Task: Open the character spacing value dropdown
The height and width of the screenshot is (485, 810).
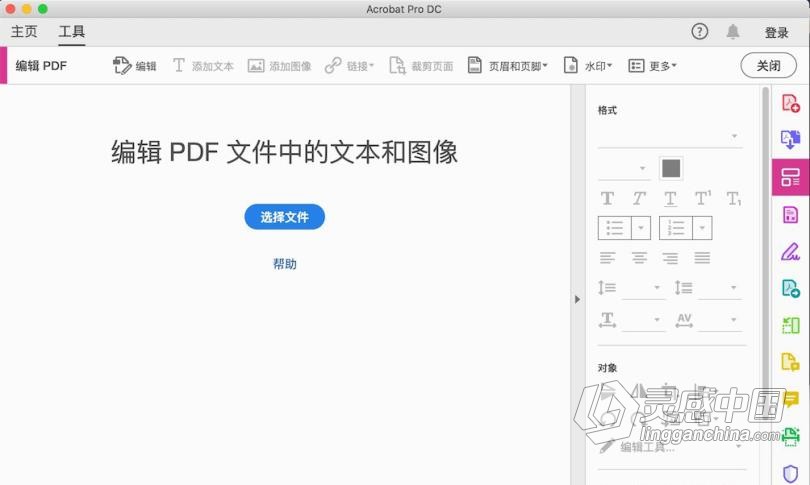Action: [720, 320]
